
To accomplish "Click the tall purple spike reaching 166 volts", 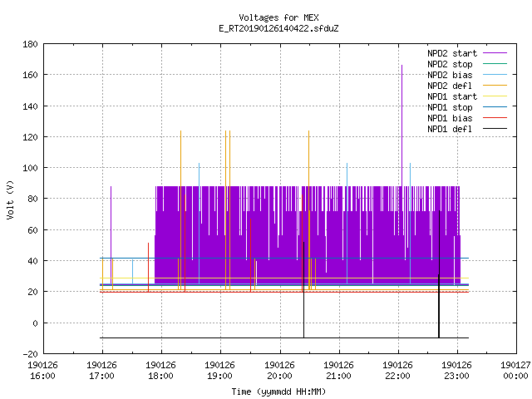I will point(402,126).
